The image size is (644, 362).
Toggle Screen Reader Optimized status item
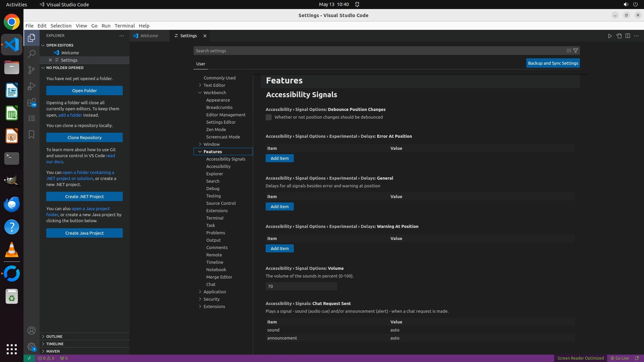pos(580,358)
